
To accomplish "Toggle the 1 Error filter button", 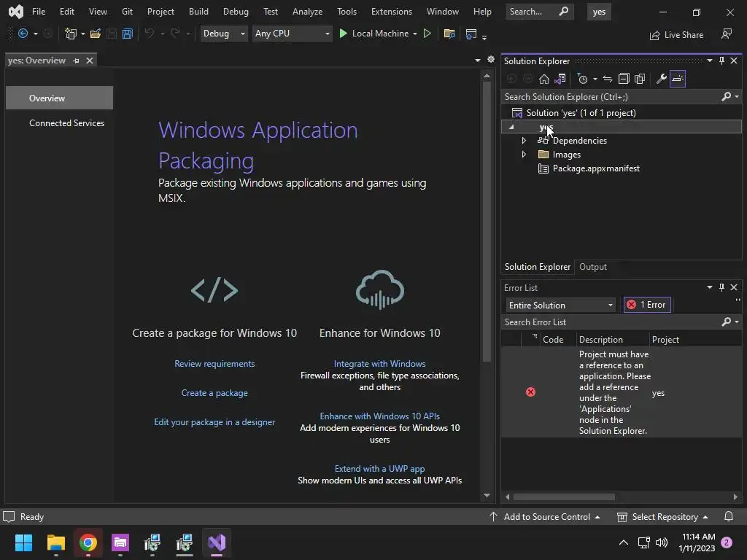I will tap(647, 305).
